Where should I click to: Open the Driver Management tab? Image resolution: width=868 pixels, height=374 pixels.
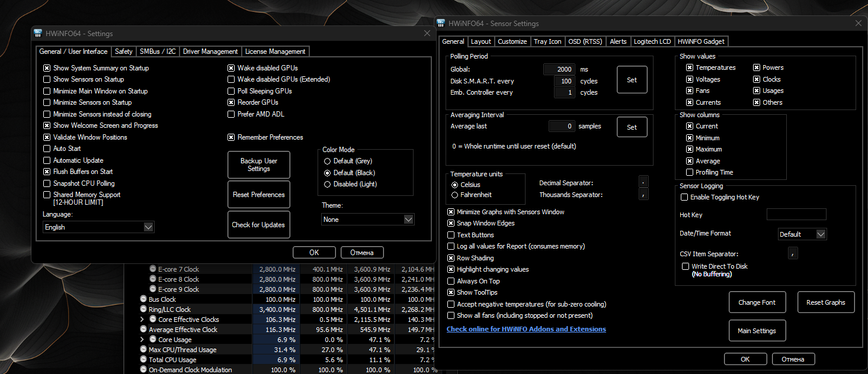[x=210, y=51]
